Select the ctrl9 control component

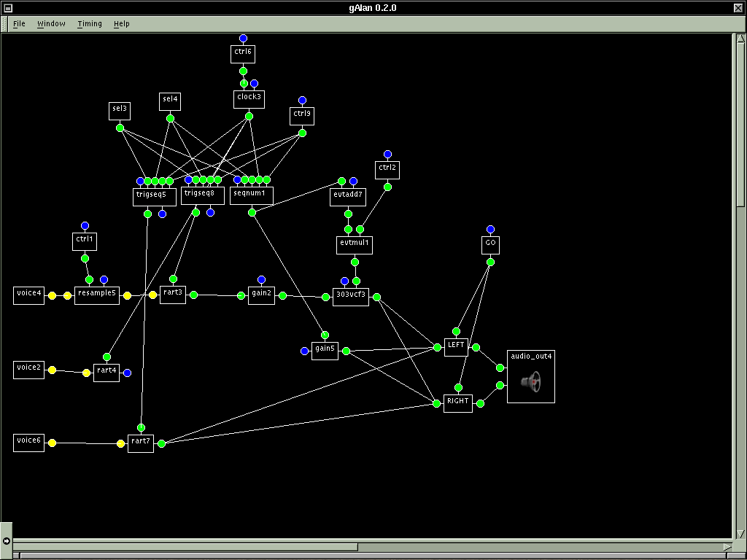[301, 114]
